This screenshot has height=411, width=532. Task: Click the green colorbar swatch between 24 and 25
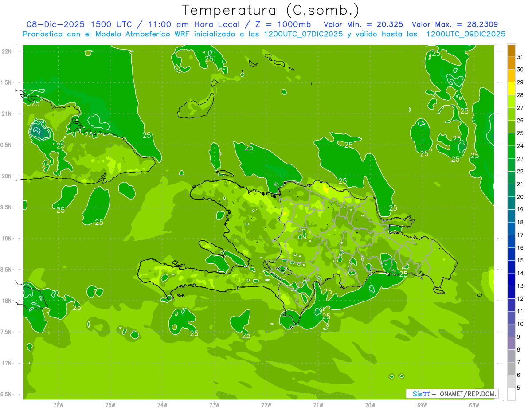(511, 140)
